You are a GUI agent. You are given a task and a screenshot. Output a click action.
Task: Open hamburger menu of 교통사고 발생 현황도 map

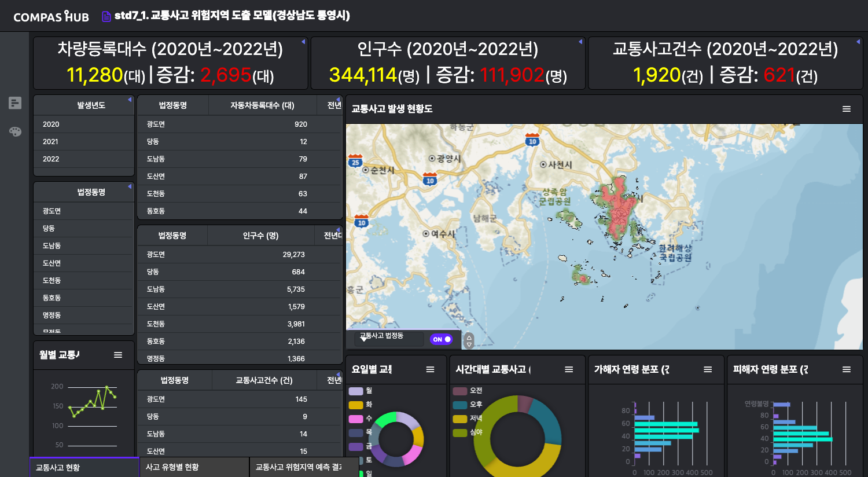[x=847, y=109]
